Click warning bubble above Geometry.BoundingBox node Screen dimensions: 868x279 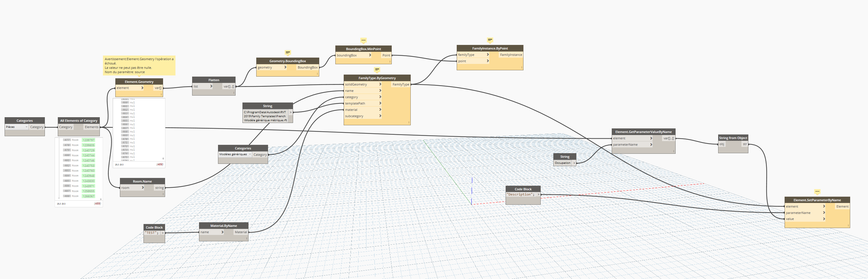[x=287, y=53]
